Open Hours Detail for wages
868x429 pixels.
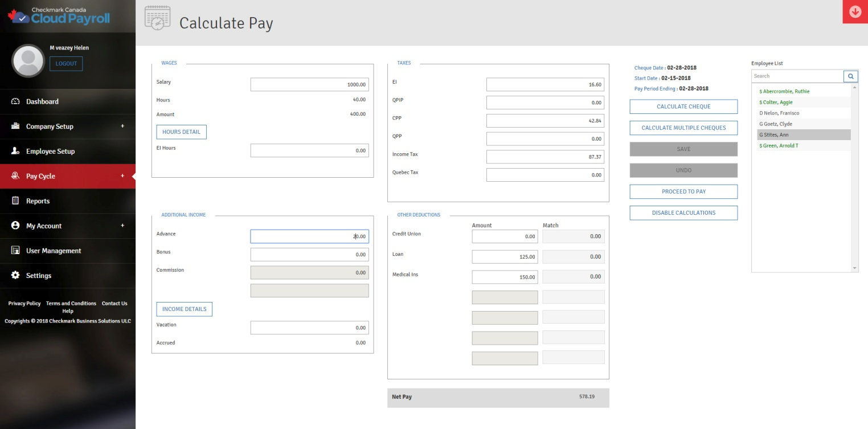coord(181,132)
